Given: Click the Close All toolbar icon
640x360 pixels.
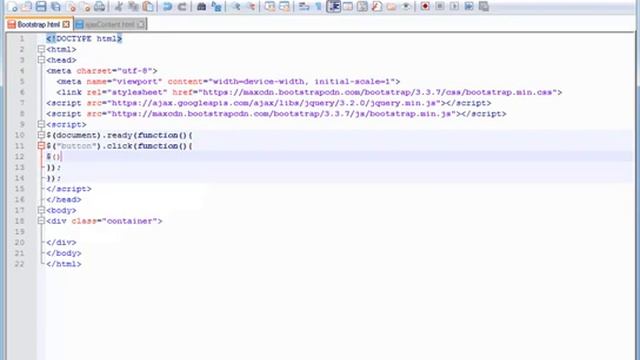Looking at the screenshot, I should [85, 6].
